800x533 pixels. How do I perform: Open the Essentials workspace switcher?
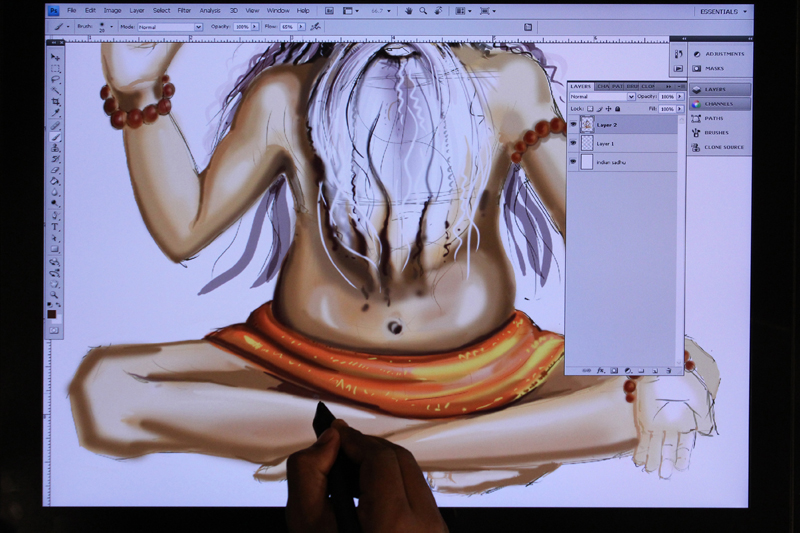[725, 11]
